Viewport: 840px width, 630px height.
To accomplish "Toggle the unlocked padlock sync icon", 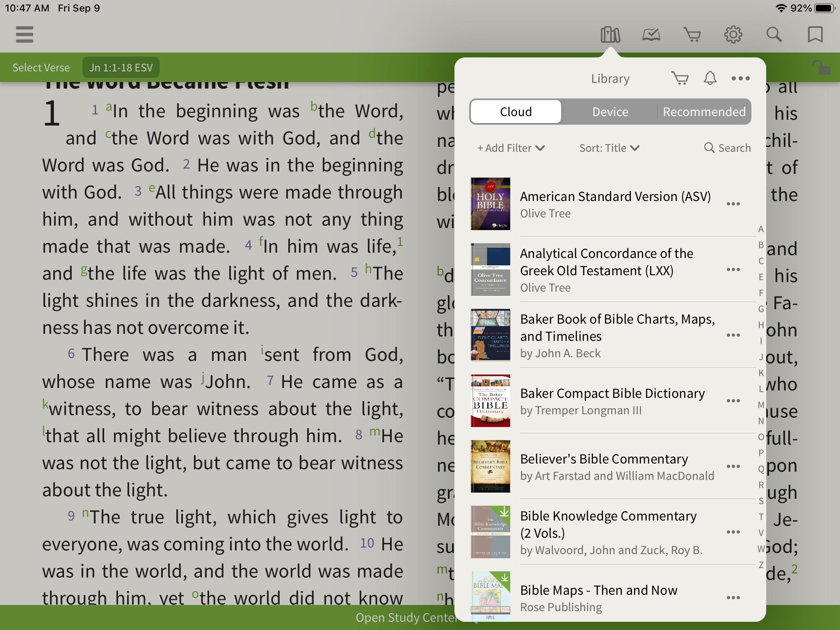I will (x=822, y=67).
